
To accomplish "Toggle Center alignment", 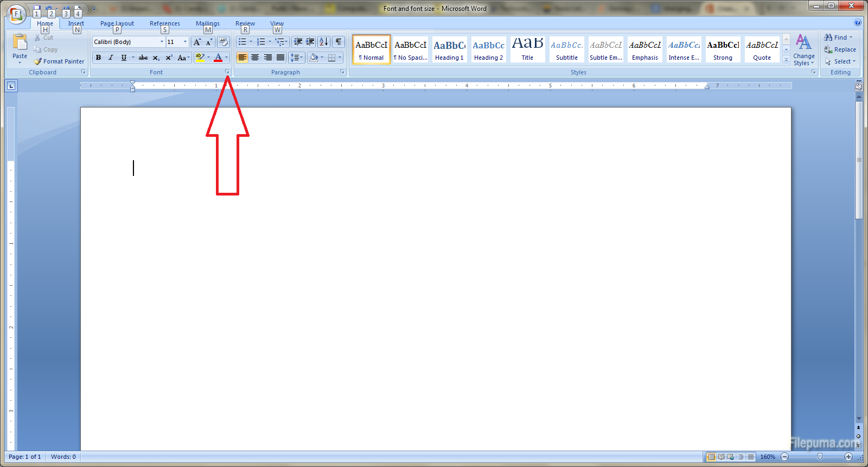I will point(255,58).
